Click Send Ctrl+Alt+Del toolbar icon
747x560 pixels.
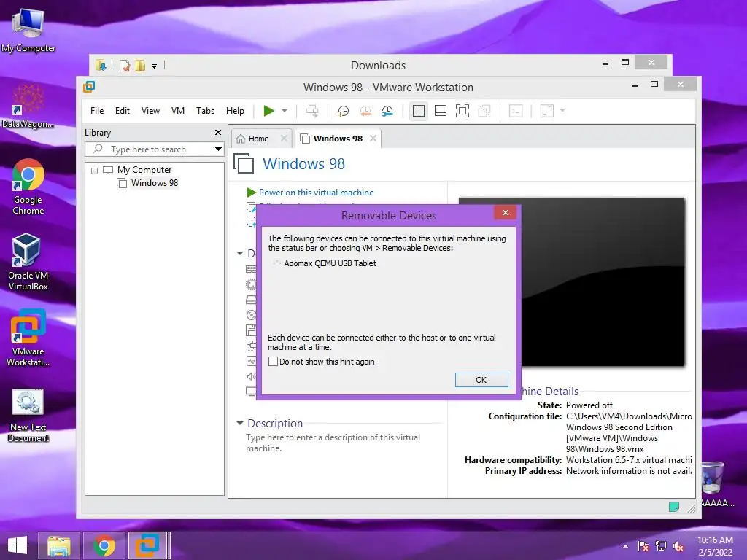(312, 111)
